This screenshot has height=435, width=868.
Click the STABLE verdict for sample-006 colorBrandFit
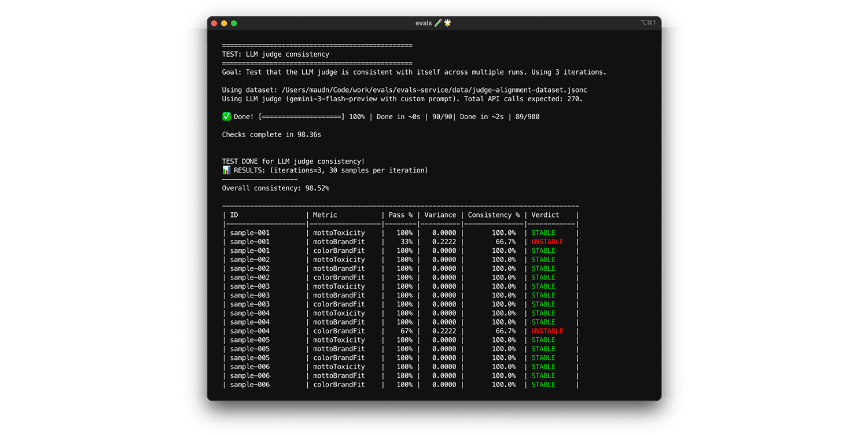tap(543, 384)
